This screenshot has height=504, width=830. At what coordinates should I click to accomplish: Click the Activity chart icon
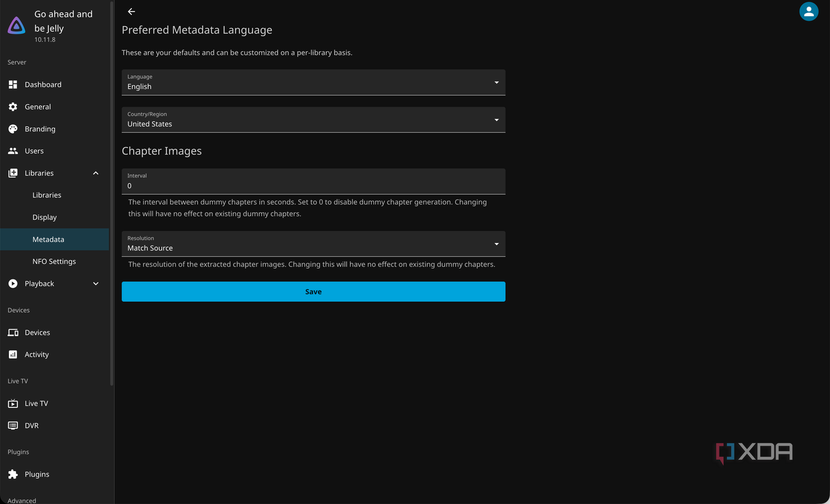(x=13, y=355)
